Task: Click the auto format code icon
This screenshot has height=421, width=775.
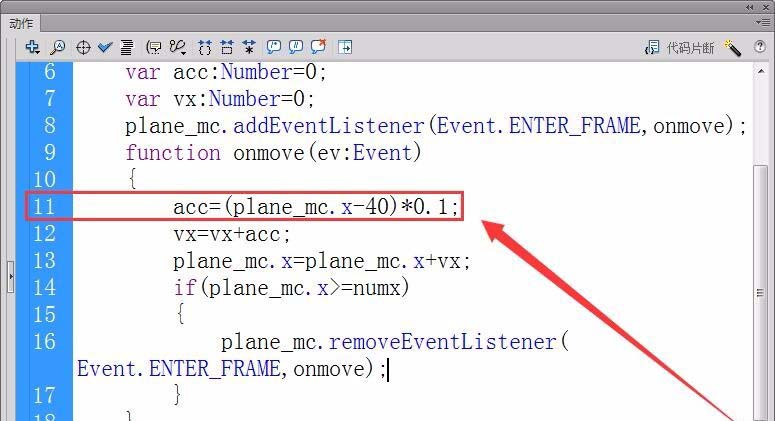Action: click(x=127, y=47)
